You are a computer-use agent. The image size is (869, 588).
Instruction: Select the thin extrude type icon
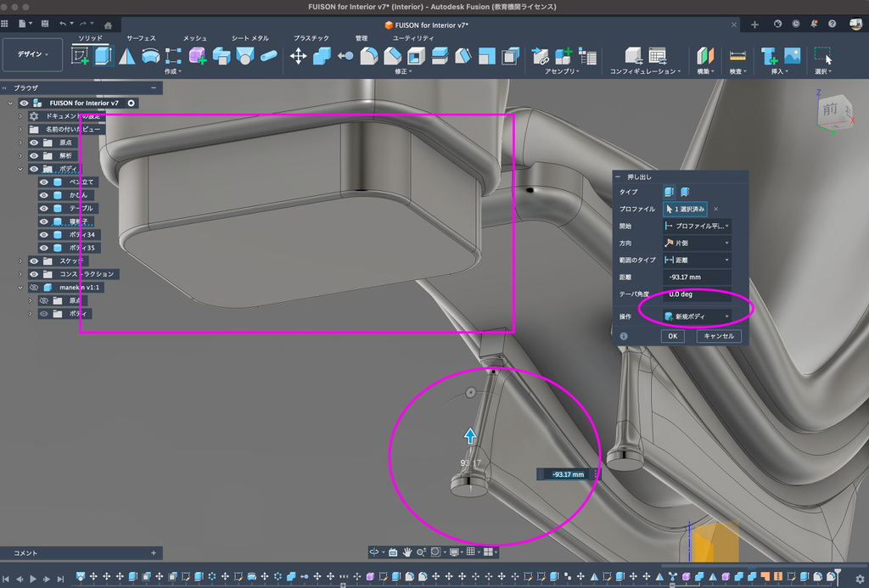pos(685,192)
